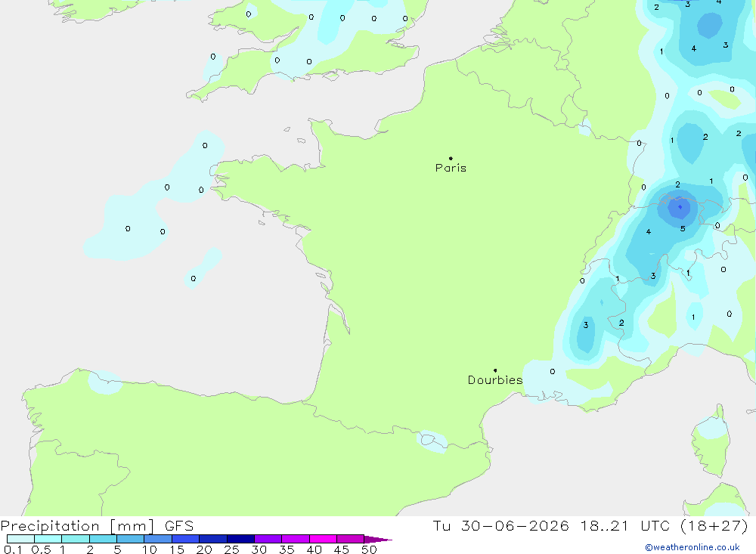Click the '(18+27)' forecast offset text
The width and height of the screenshot is (756, 554).
pos(714,526)
